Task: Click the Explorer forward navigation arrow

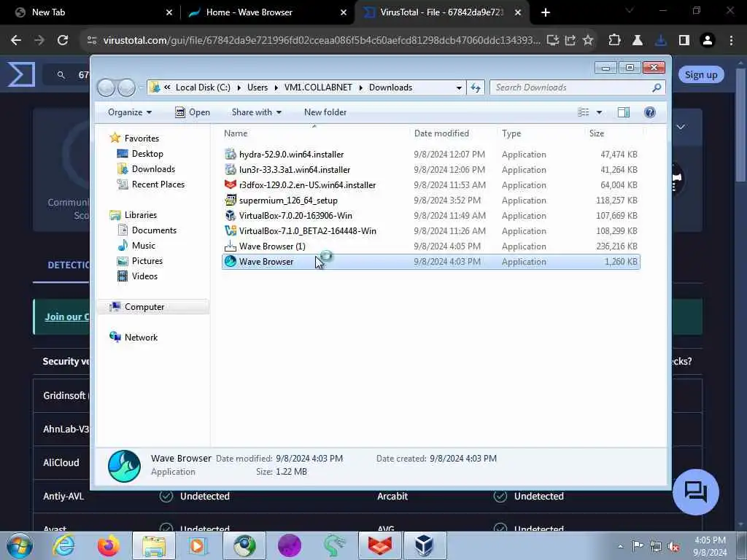Action: pyautogui.click(x=127, y=87)
